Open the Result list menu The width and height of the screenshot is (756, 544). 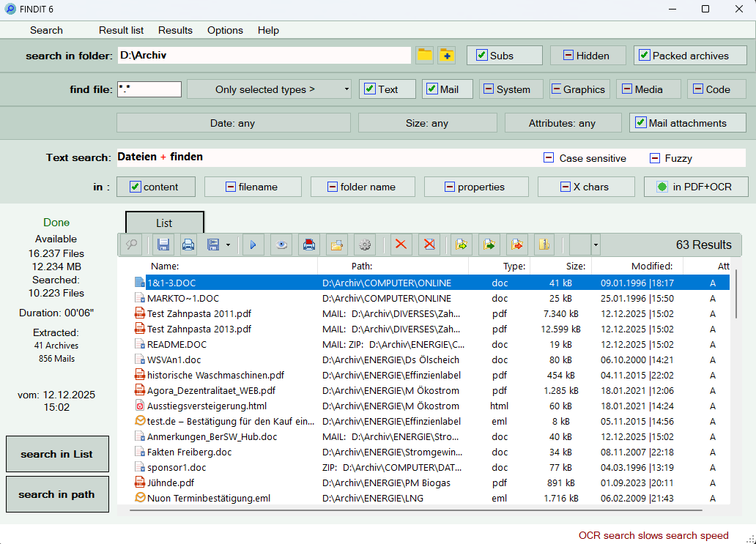(121, 30)
